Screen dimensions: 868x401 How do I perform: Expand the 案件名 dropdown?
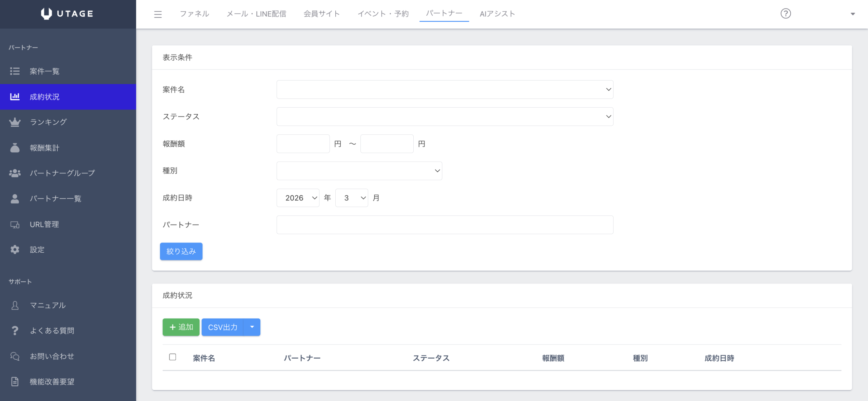[x=445, y=89]
